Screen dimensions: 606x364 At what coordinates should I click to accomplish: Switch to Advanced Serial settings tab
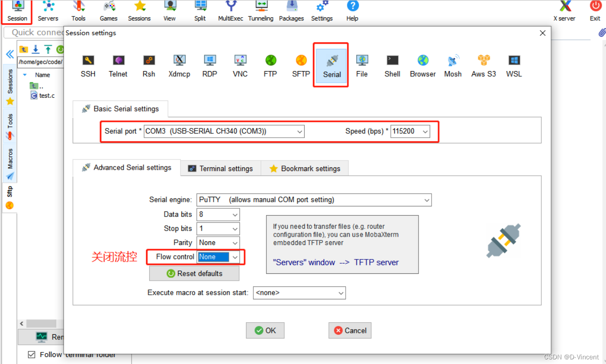click(127, 168)
